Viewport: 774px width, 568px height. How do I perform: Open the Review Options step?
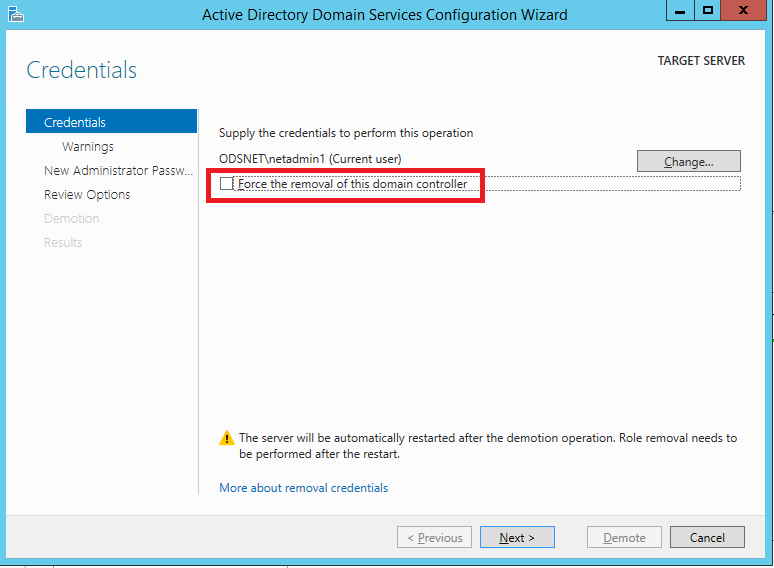87,195
